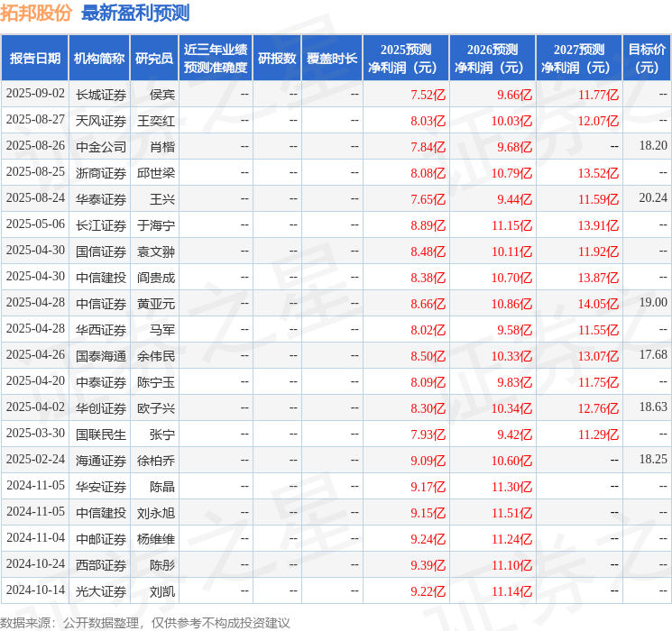Select the 19.00 target price
The image size is (672, 631).
653,303
